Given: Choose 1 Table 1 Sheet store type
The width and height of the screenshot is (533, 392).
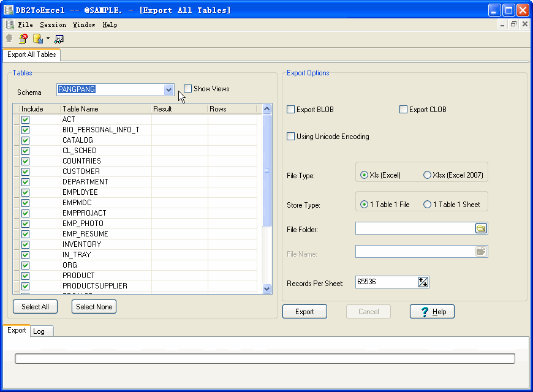Looking at the screenshot, I should pyautogui.click(x=427, y=205).
